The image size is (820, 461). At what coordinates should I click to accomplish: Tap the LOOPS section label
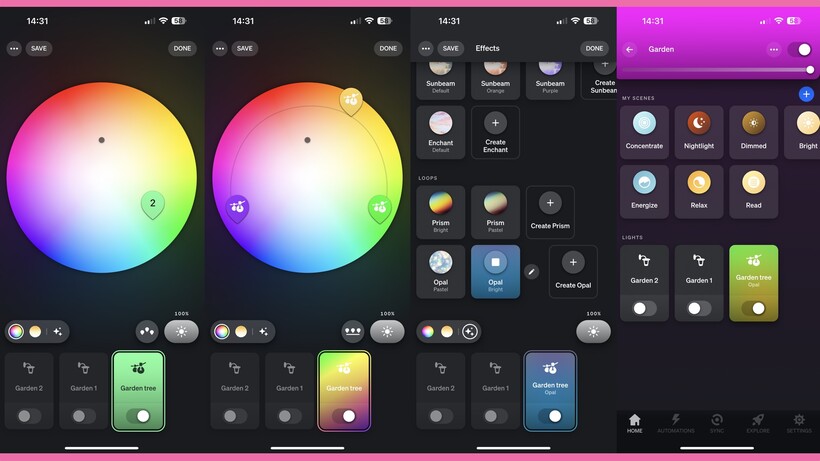coord(428,178)
